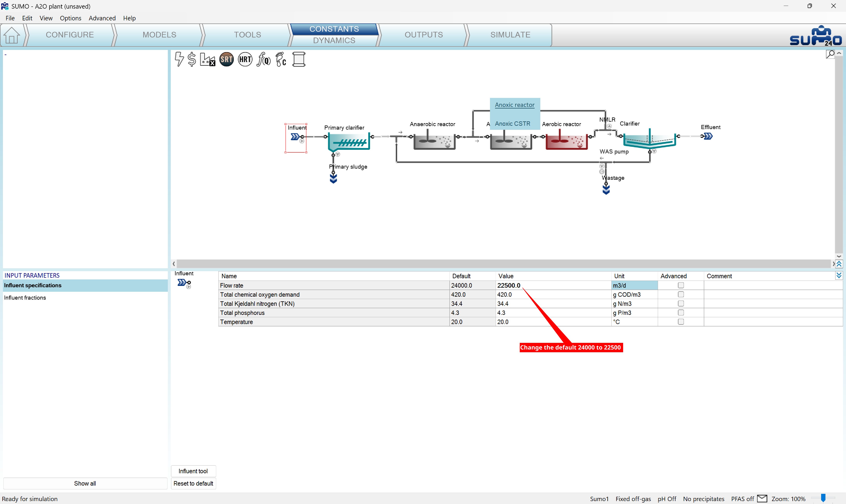Open the carbon footprint icon
The height and width of the screenshot is (504, 846).
click(281, 60)
